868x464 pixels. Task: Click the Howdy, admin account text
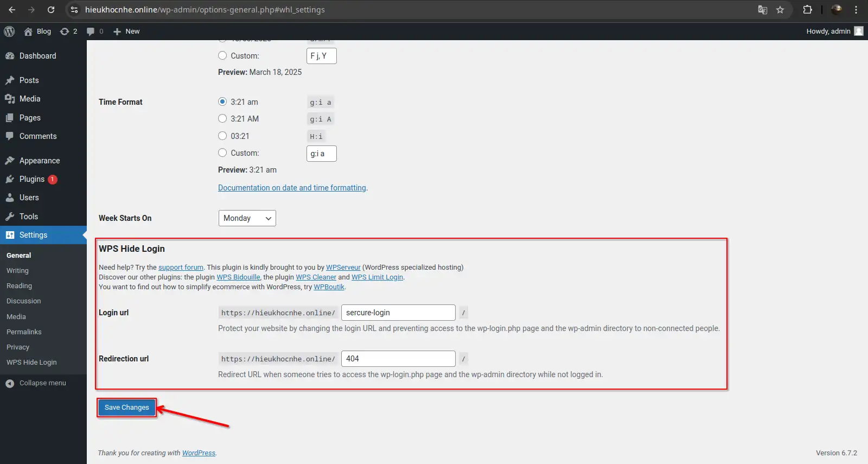(828, 31)
